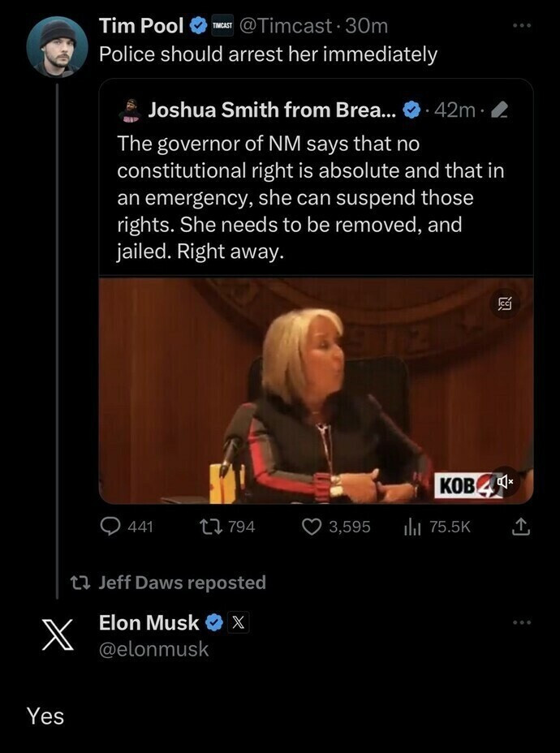Click Elon Musk's blue verified badge
The width and height of the screenshot is (560, 753).
point(214,622)
